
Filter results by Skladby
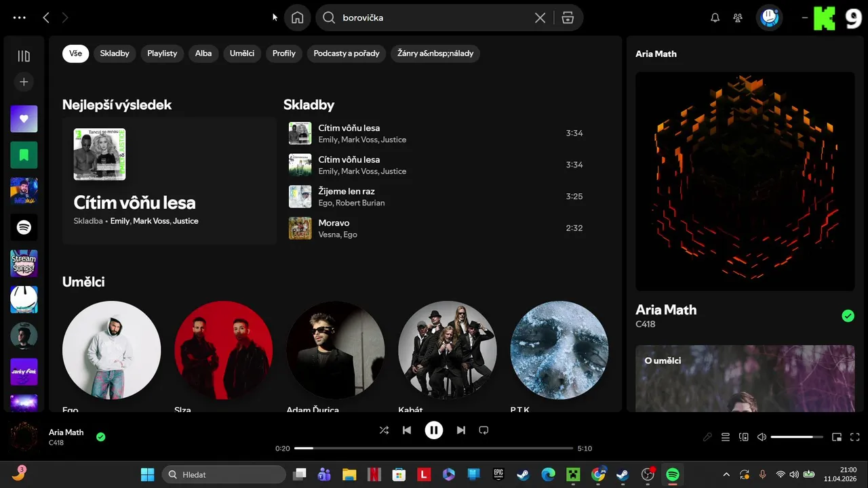point(115,54)
